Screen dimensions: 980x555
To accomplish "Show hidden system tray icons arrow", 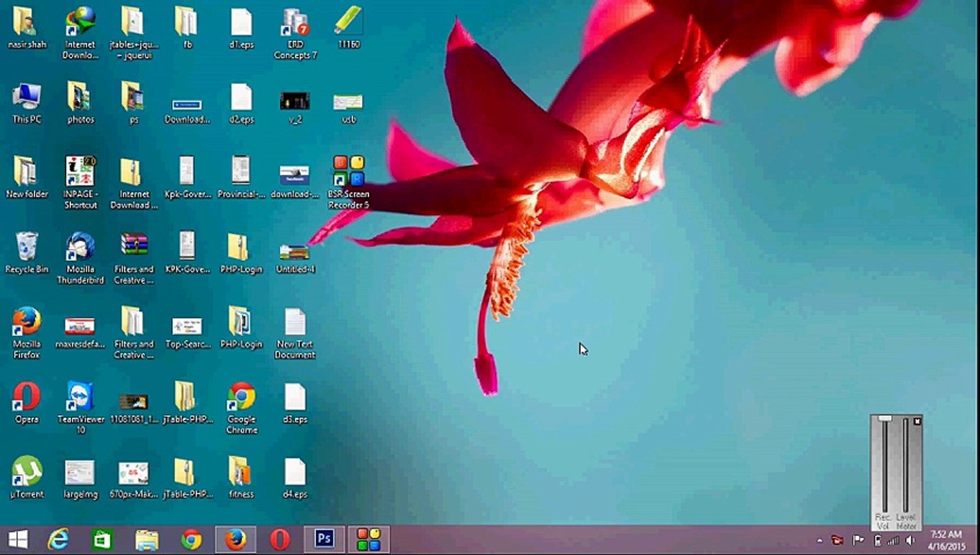I will [x=819, y=540].
